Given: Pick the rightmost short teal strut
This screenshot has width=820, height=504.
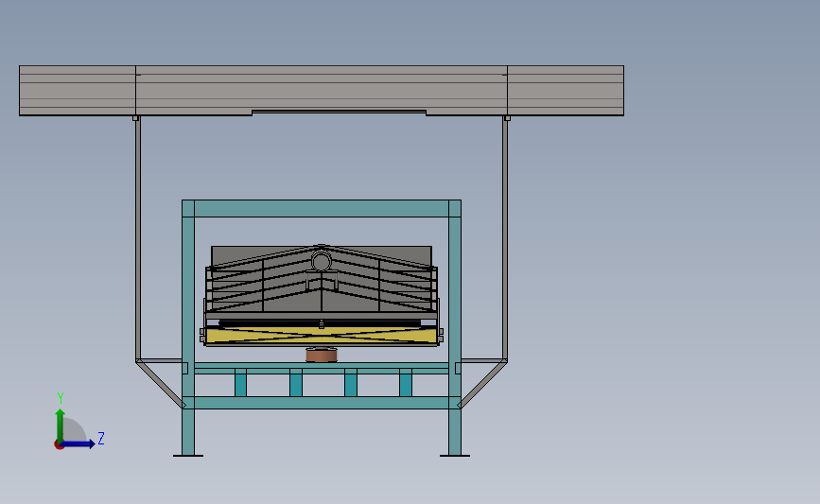Looking at the screenshot, I should coord(406,383).
